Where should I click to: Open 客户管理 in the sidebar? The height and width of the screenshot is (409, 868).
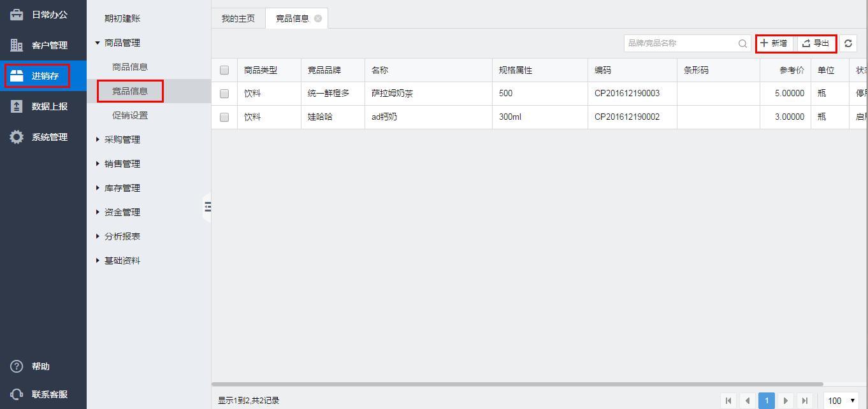43,45
